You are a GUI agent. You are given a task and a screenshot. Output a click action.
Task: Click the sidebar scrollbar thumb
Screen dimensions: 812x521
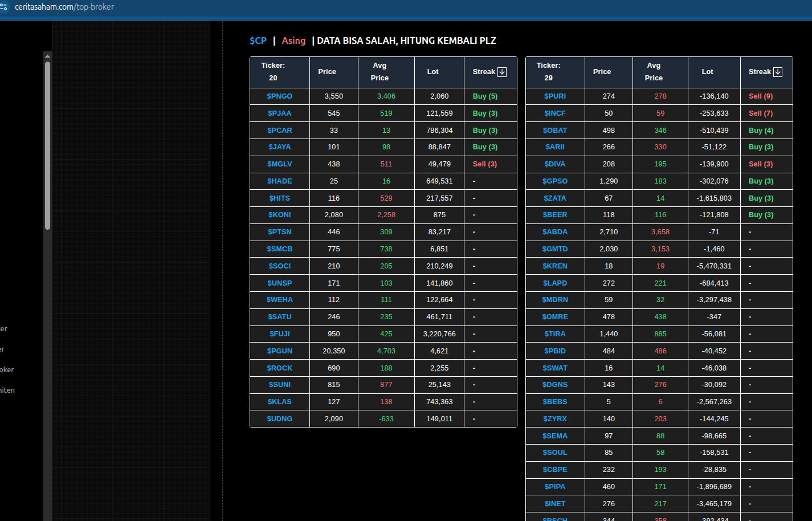click(47, 145)
